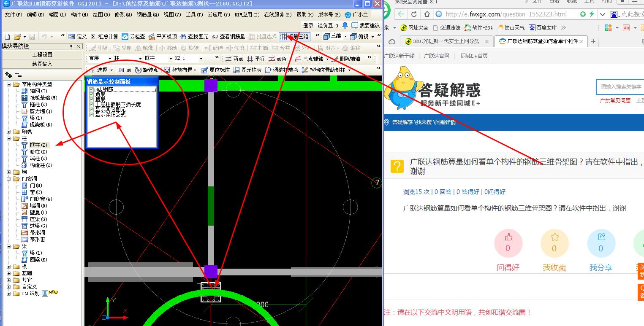The width and height of the screenshot is (644, 326).
Task: Uncheck 箍筋 checkbox in rebar display panel
Action: [x=92, y=100]
